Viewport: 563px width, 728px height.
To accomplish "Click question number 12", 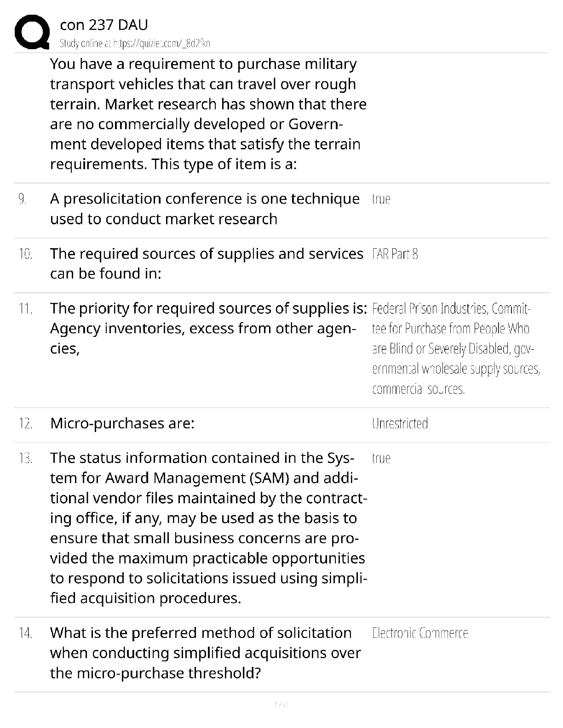I will [25, 423].
